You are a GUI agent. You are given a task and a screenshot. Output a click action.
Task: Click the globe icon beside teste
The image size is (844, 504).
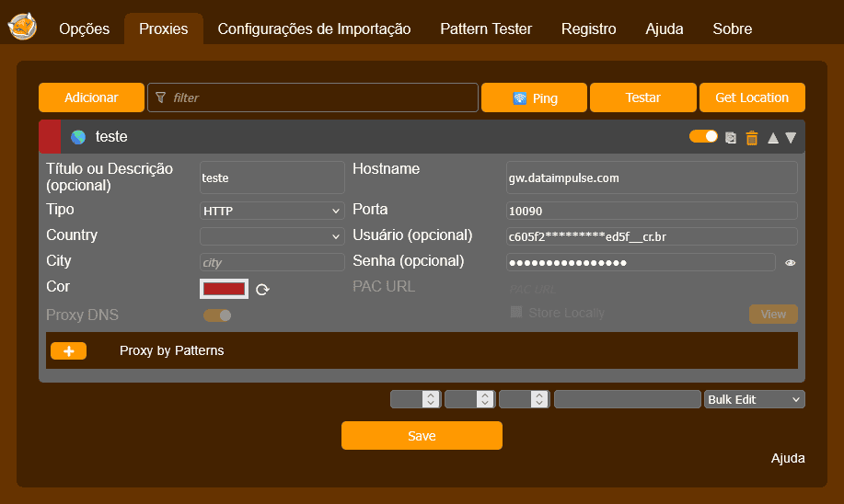click(78, 137)
